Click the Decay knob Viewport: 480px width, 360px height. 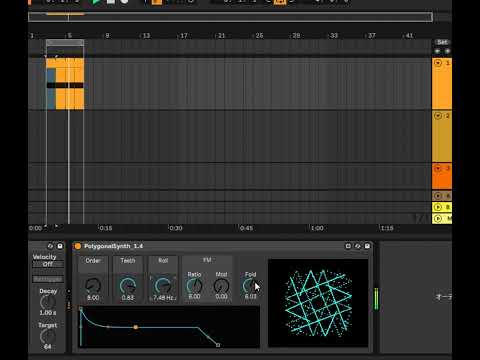pos(48,303)
